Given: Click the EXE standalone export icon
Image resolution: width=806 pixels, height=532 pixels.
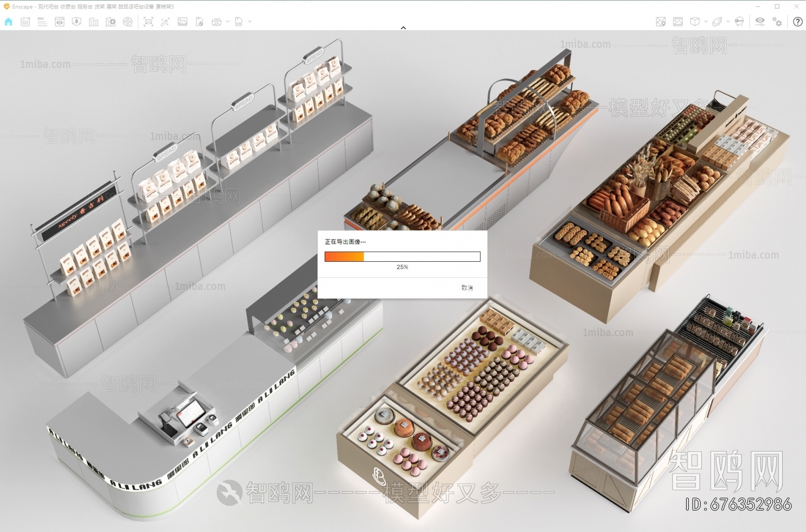Looking at the screenshot, I should point(239,22).
